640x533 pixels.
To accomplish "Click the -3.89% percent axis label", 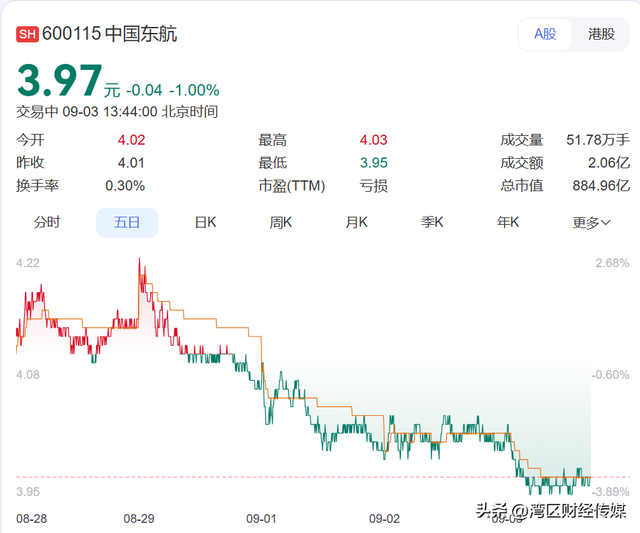I will tap(611, 492).
